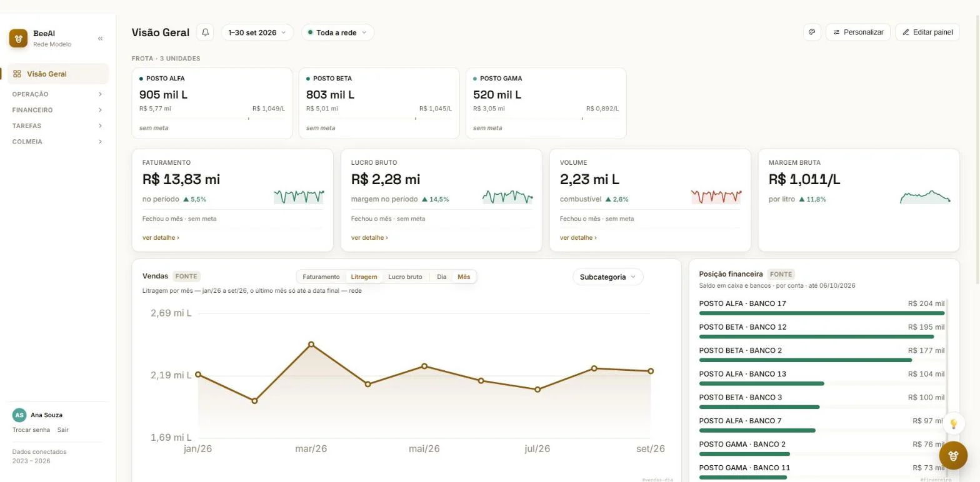This screenshot has width=980, height=482.
Task: Expand the FINANCEIRO sidebar section
Action: pos(57,110)
